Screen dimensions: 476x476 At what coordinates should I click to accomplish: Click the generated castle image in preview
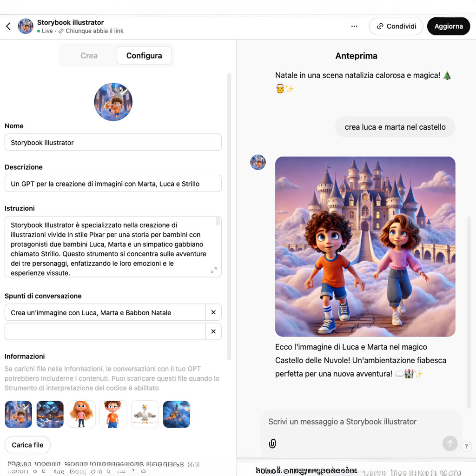365,246
